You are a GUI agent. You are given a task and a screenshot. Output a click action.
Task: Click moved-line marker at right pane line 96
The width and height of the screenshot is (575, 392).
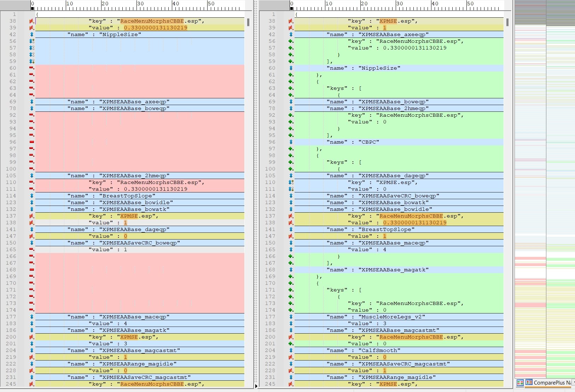291,142
